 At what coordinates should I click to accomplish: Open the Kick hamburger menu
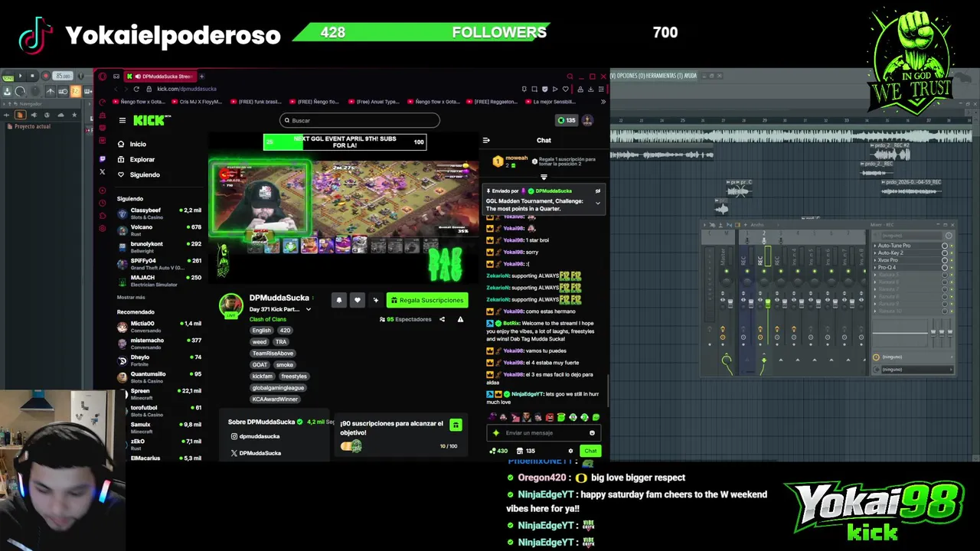pyautogui.click(x=122, y=120)
